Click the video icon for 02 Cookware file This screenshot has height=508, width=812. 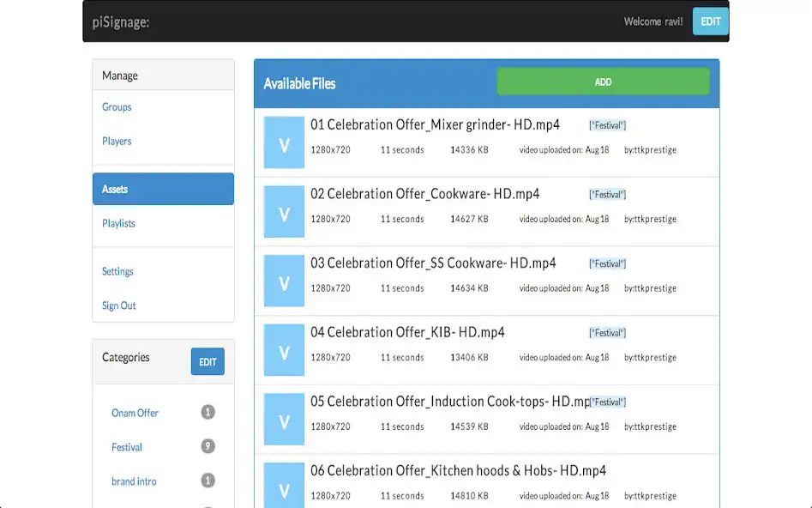click(x=284, y=212)
